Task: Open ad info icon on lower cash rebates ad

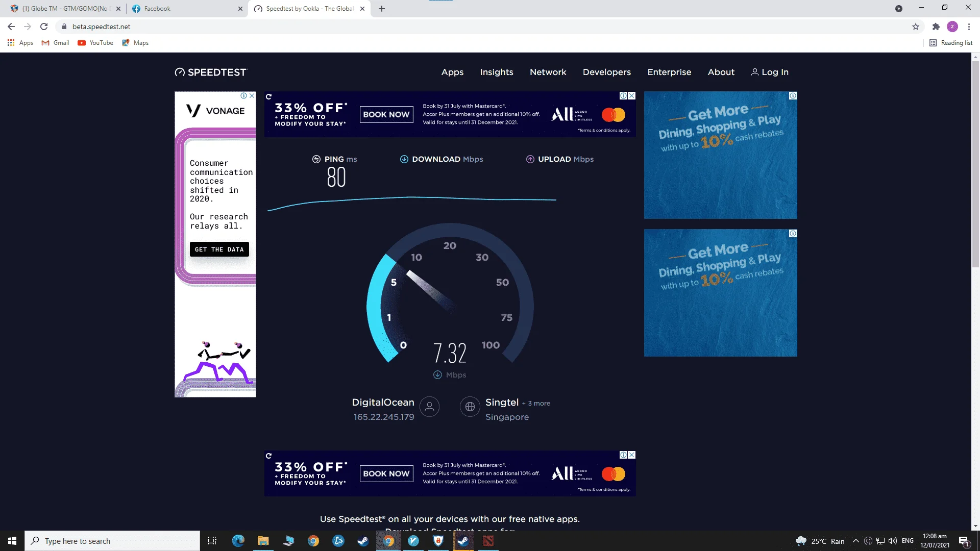Action: [793, 234]
